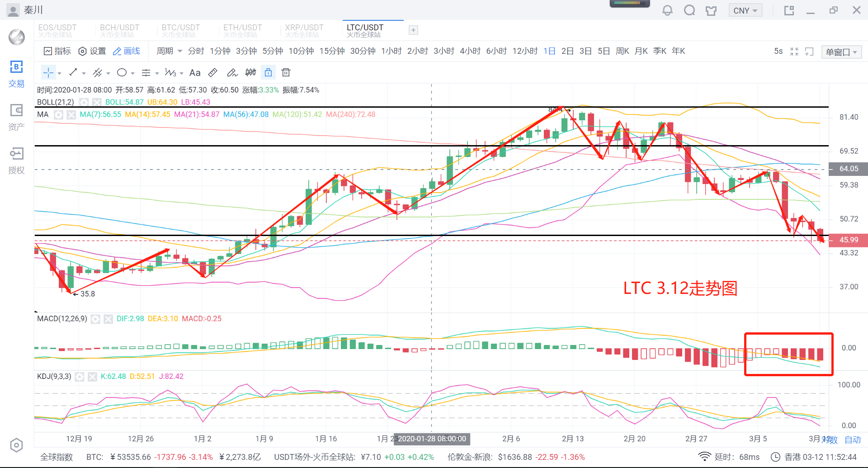Image resolution: width=868 pixels, height=468 pixels.
Task: Select the 15分钟 period
Action: tap(332, 51)
